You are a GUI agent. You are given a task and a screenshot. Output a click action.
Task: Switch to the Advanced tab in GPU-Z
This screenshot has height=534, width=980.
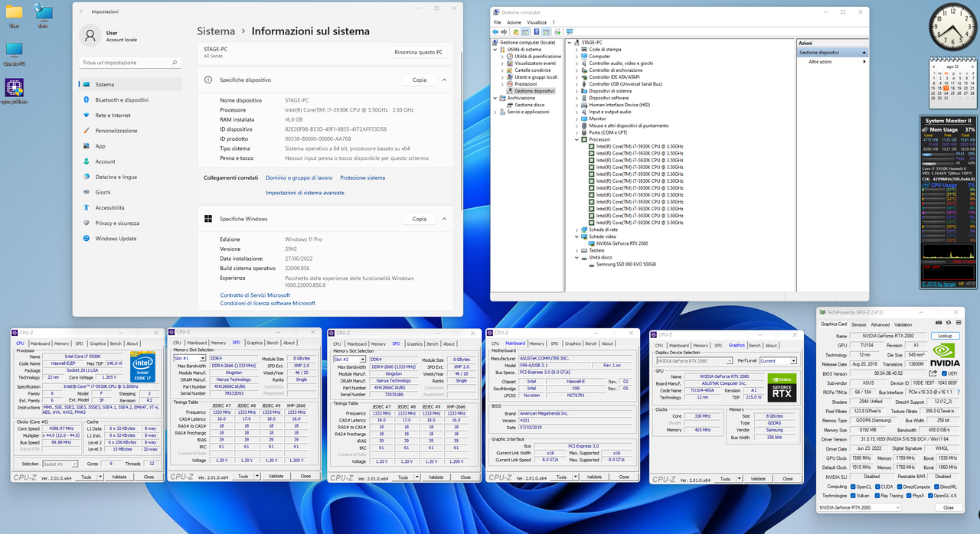click(880, 324)
